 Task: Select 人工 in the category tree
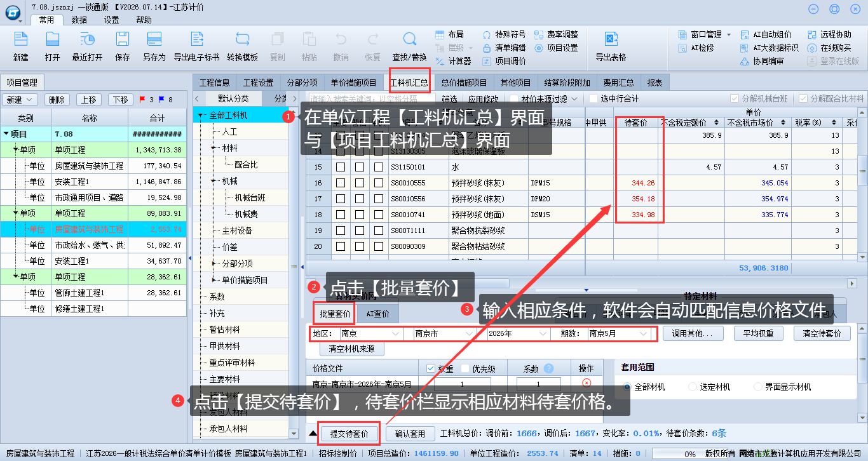pos(229,131)
